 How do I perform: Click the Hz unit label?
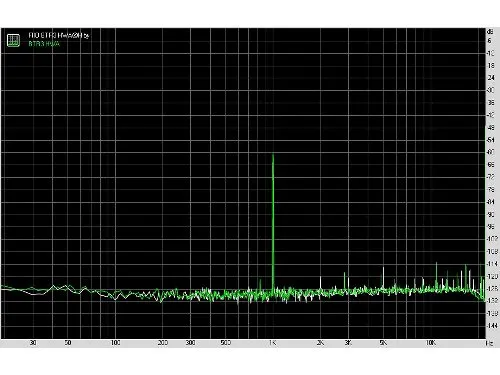pyautogui.click(x=489, y=343)
